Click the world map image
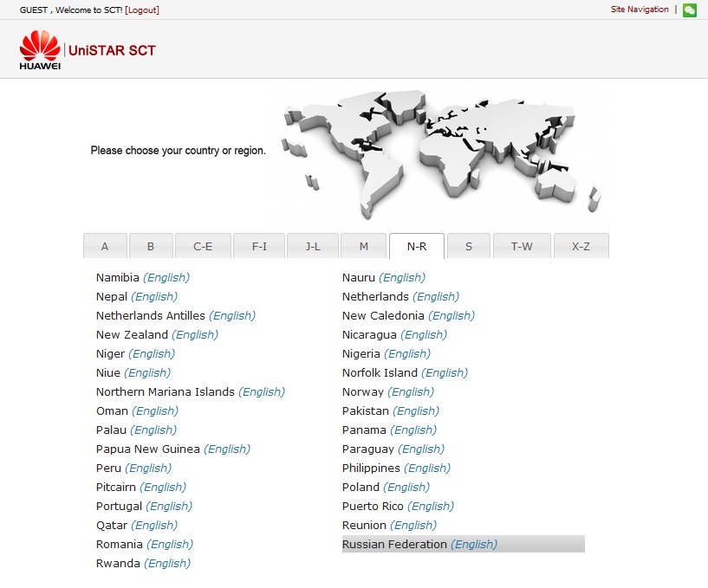Viewport: 708px width, 588px height. click(x=440, y=153)
